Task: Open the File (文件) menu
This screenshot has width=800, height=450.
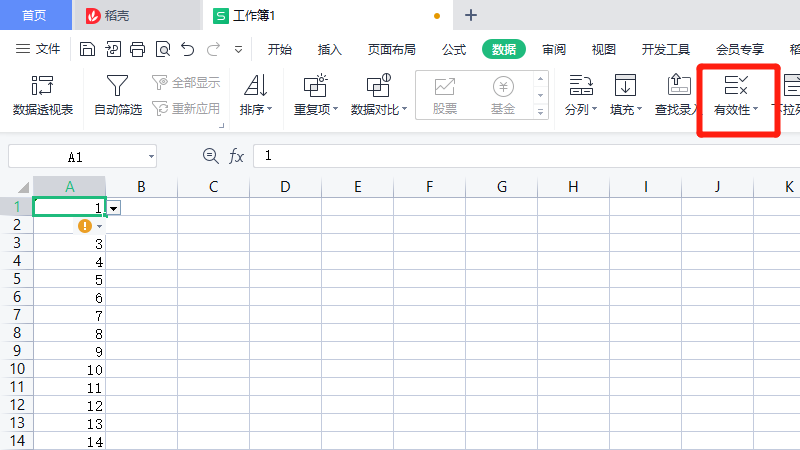Action: tap(38, 49)
